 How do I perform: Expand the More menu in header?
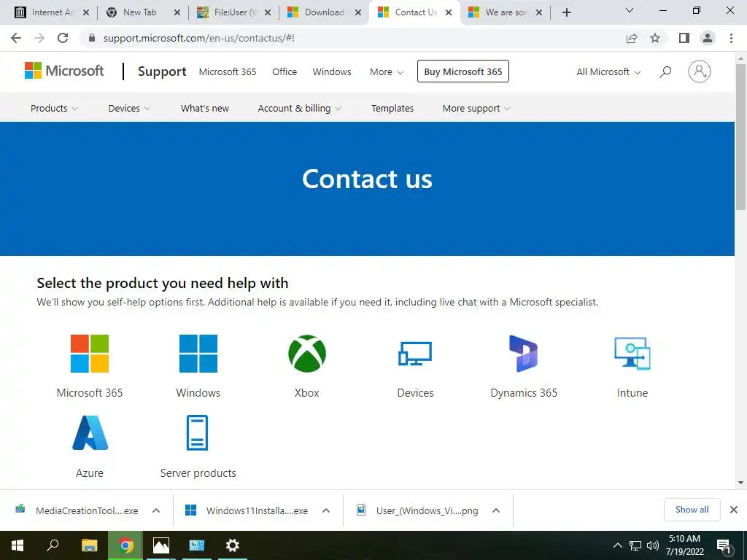click(387, 72)
